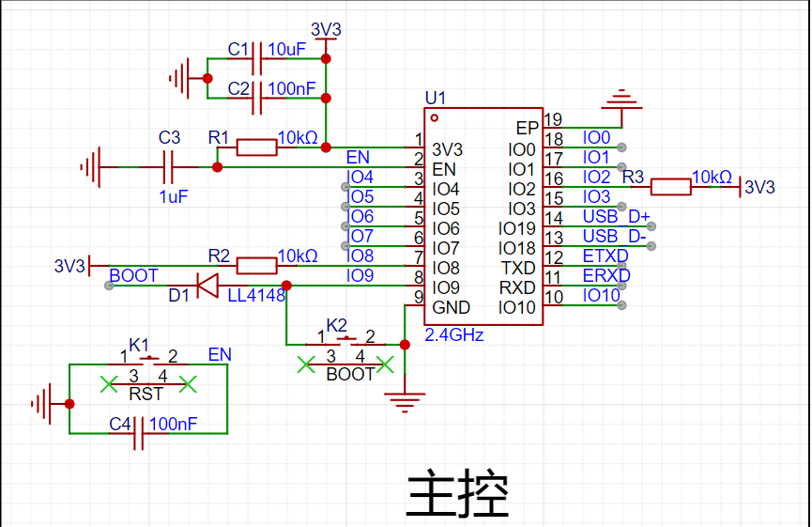Click the 2.4GHz value text

pos(454,334)
